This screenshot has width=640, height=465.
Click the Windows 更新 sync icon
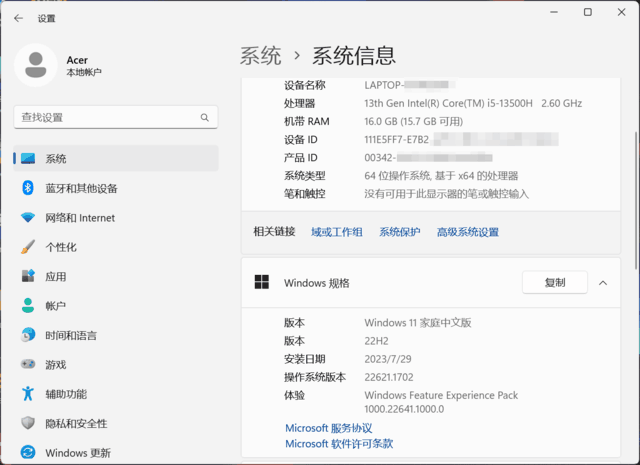pyautogui.click(x=28, y=452)
